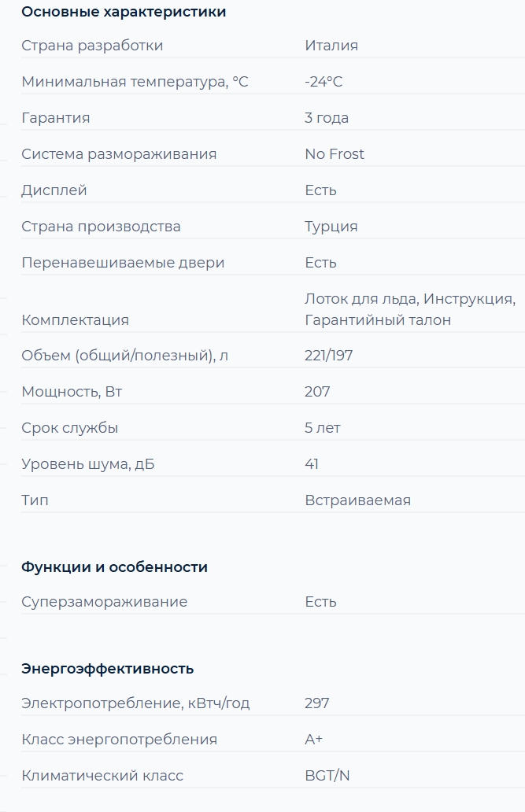Click the 'Дисплей' row label

(54, 190)
